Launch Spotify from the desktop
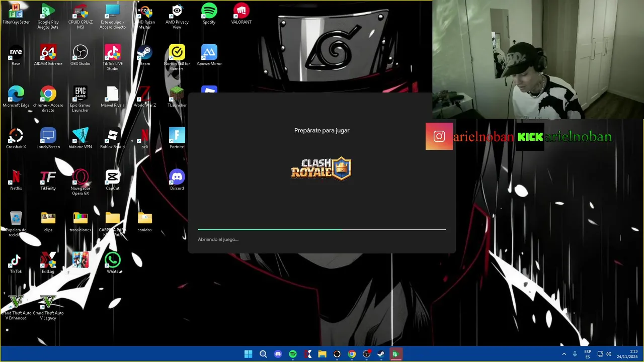Image resolution: width=644 pixels, height=362 pixels. (x=209, y=14)
